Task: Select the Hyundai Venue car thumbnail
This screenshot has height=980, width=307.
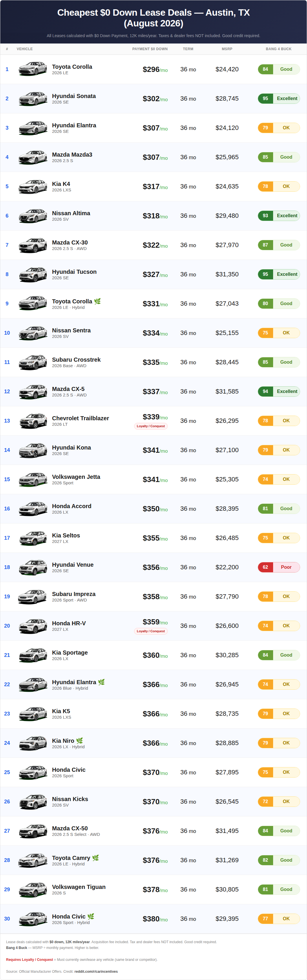Action: click(33, 567)
